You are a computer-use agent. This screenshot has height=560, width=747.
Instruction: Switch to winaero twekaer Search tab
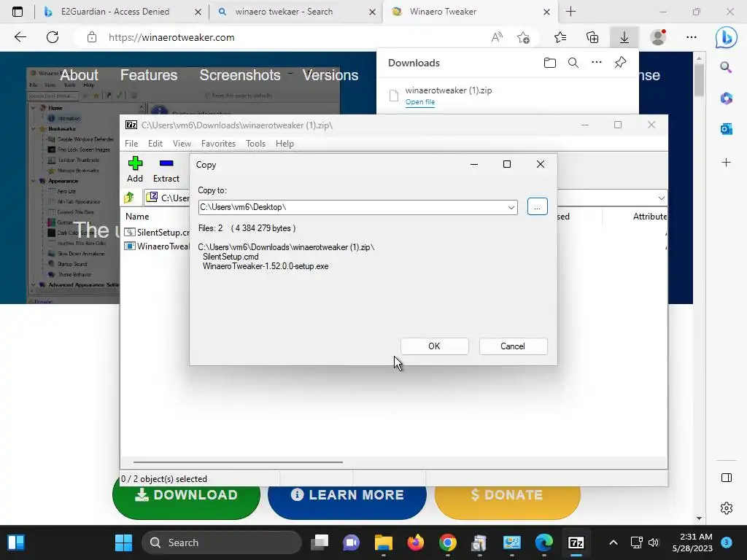coord(295,12)
